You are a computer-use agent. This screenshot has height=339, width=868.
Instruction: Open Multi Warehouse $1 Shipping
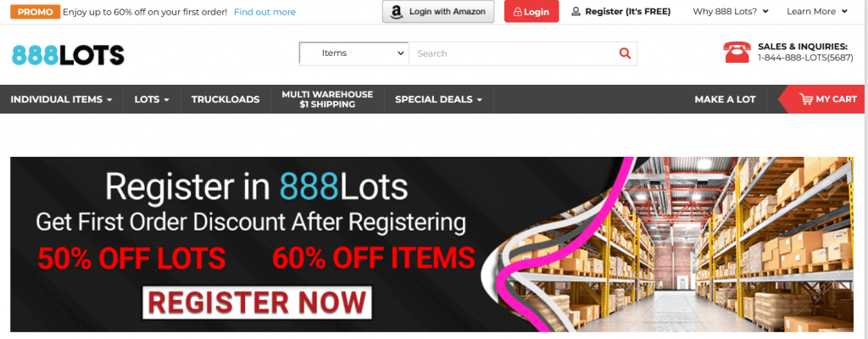[x=327, y=99]
